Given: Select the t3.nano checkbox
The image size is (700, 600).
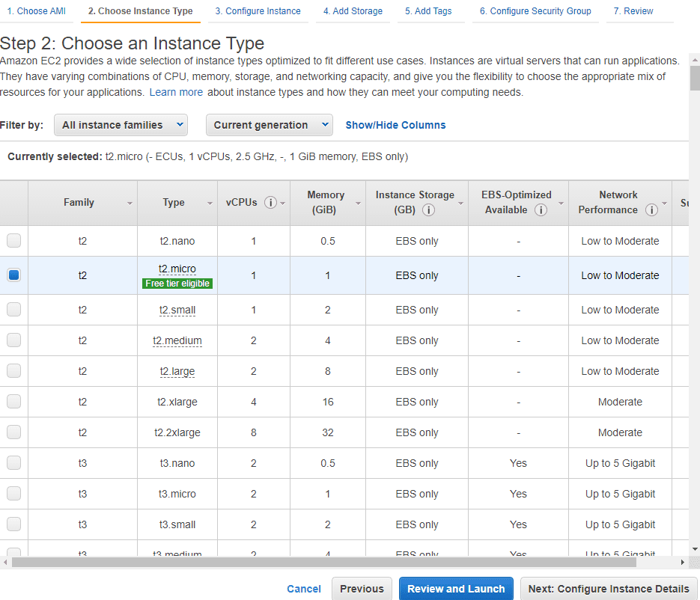Looking at the screenshot, I should pyautogui.click(x=13, y=462).
